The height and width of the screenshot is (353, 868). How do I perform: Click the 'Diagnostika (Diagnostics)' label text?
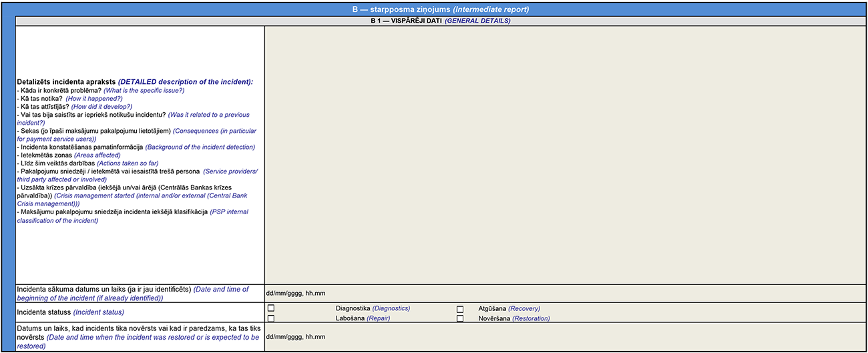point(373,308)
